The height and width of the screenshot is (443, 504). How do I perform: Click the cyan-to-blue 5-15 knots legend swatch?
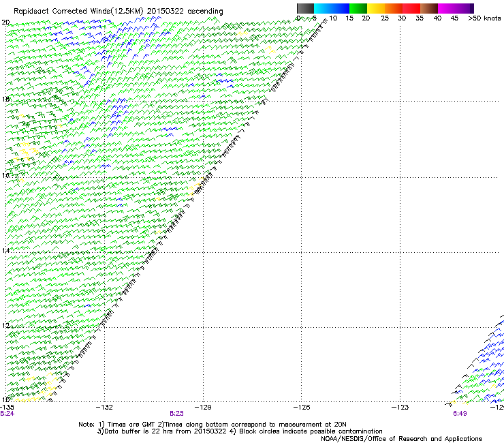(332, 8)
